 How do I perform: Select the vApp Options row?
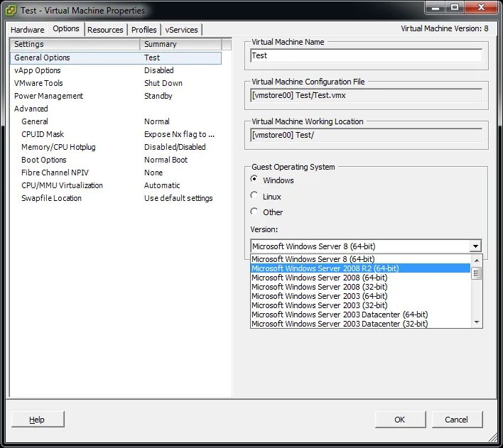point(116,70)
